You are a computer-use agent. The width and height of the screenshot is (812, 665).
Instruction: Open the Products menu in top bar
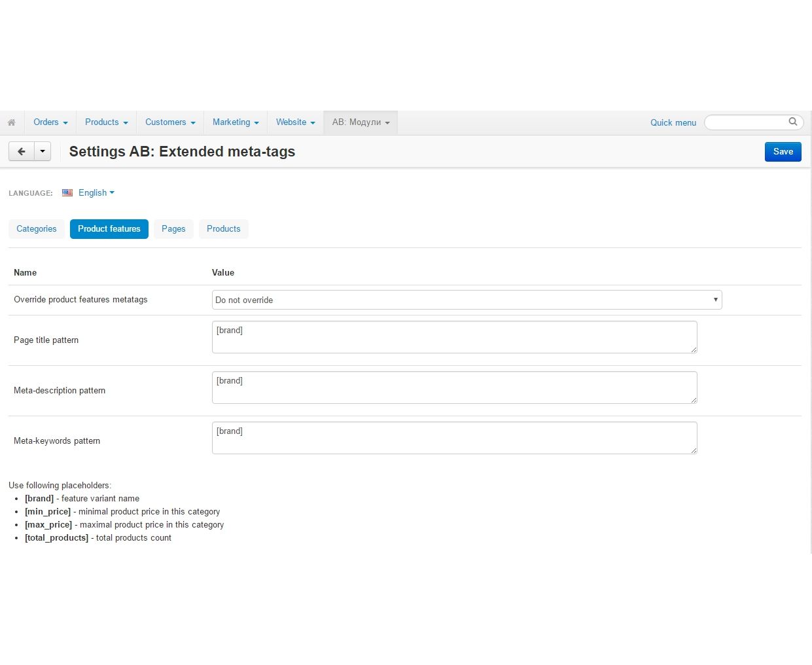coord(106,122)
